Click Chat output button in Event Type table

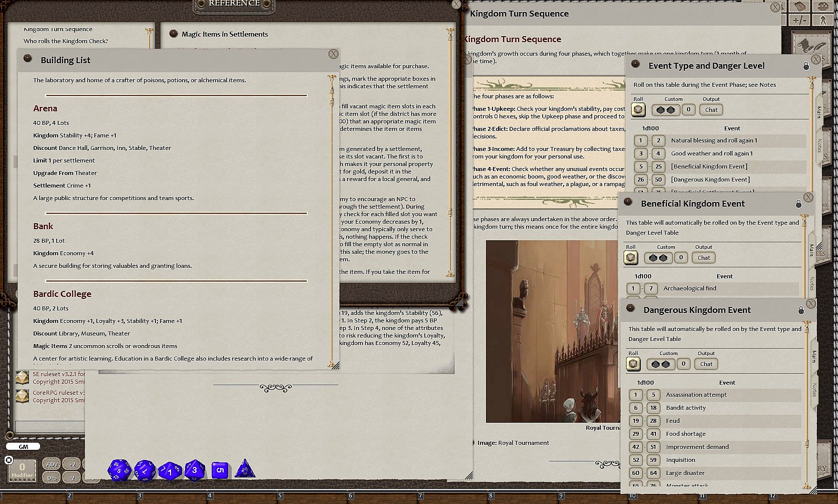click(711, 110)
